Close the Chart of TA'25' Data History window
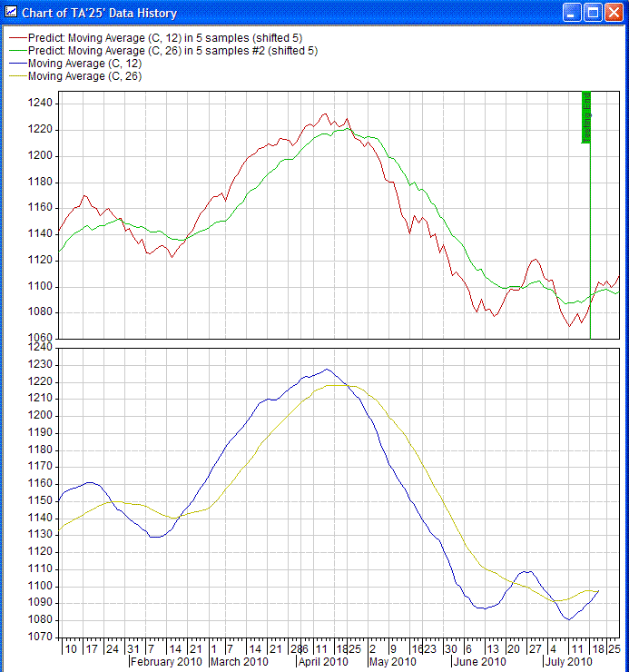Viewport: 629px width, 672px height. (x=614, y=13)
